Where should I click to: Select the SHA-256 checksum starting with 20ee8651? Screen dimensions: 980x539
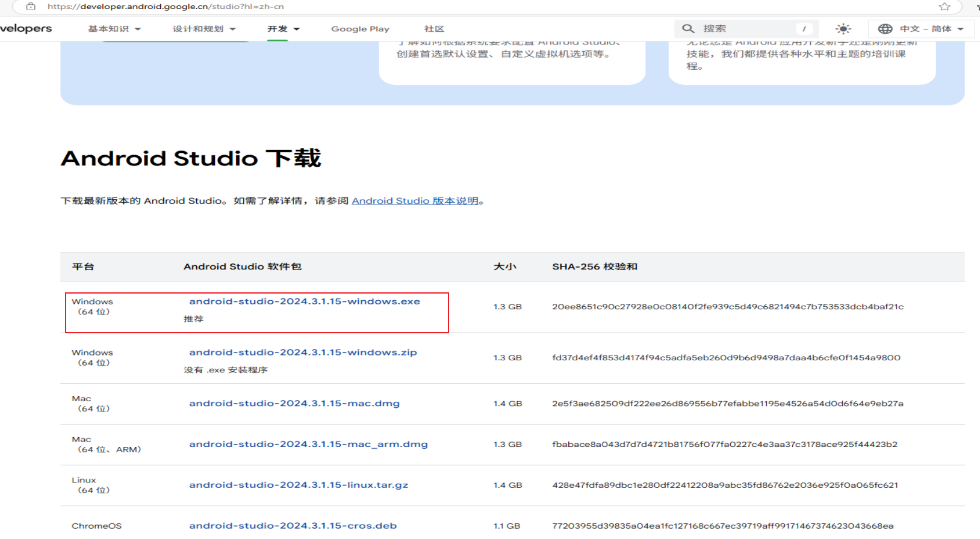728,307
